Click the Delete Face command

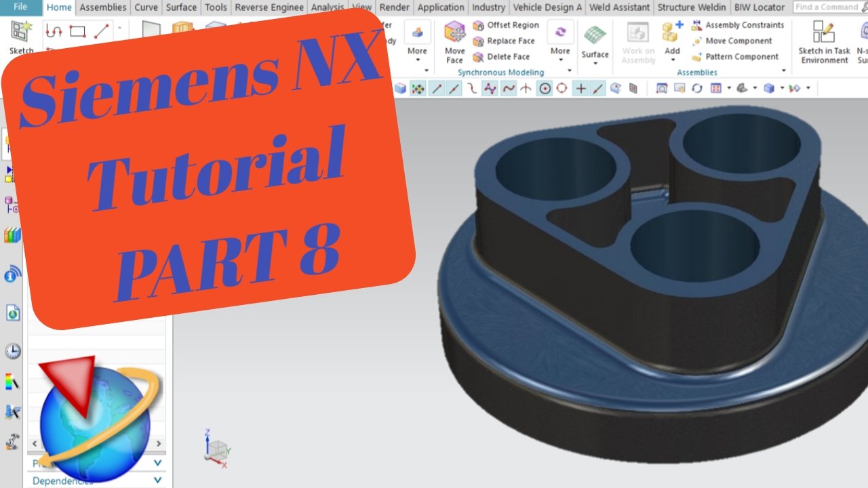(501, 57)
